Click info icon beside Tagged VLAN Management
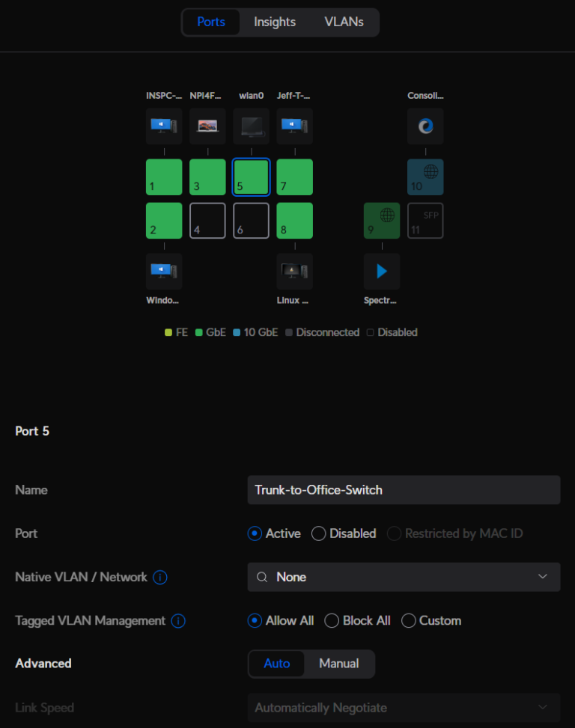 click(x=178, y=621)
